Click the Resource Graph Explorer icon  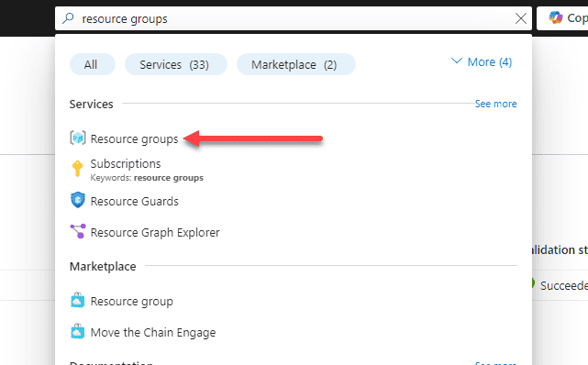tap(78, 231)
